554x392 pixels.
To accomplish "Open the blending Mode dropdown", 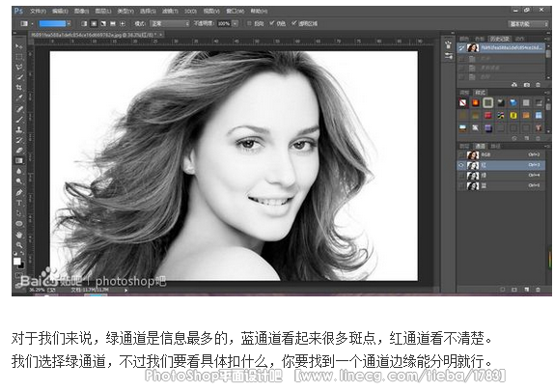I will (x=170, y=24).
